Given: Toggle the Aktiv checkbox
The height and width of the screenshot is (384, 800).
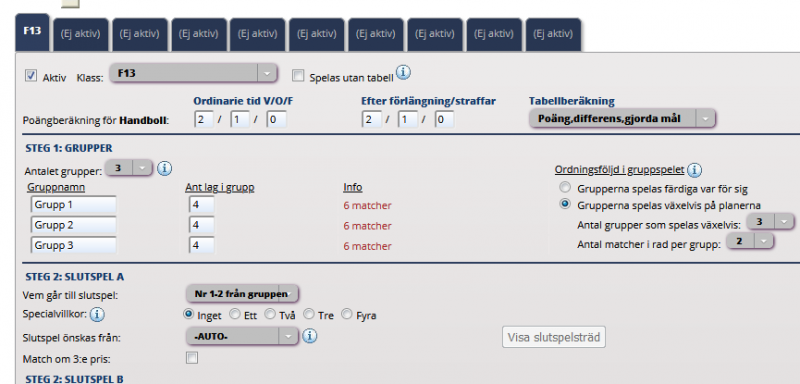Looking at the screenshot, I should (31, 76).
